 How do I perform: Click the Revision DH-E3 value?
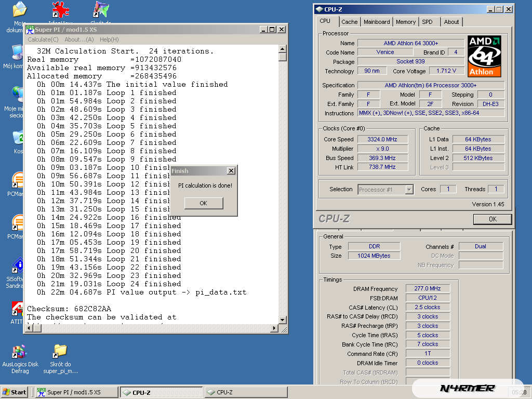point(490,104)
